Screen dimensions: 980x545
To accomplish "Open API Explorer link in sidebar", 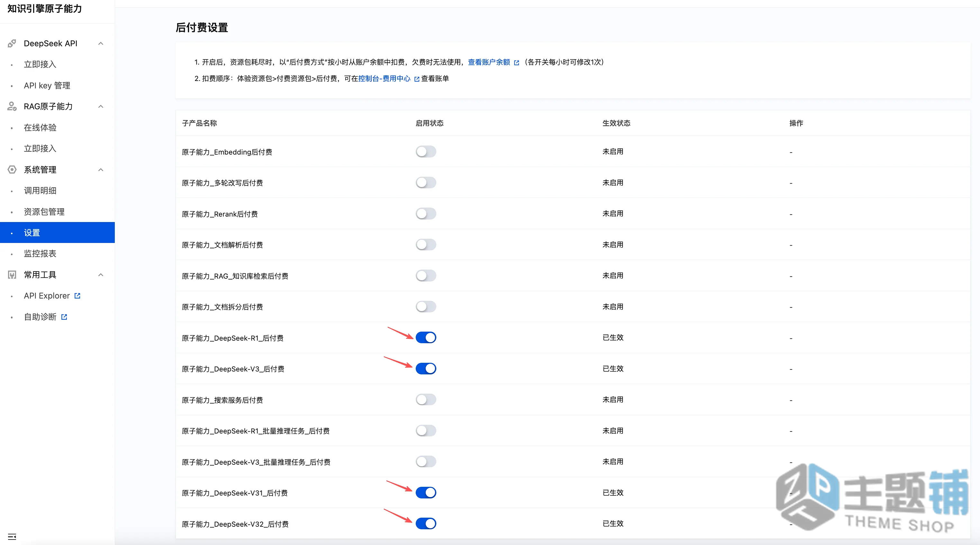I will (47, 296).
